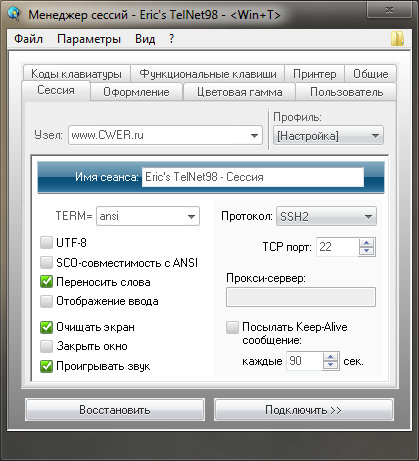This screenshot has height=461, width=419.
Task: Increase the Keep-Alive interval seconds
Action: point(331,357)
